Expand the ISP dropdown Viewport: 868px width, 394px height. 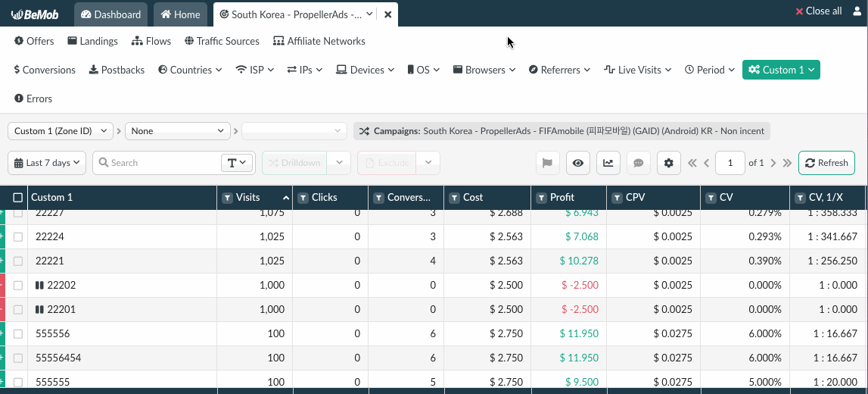pyautogui.click(x=254, y=70)
